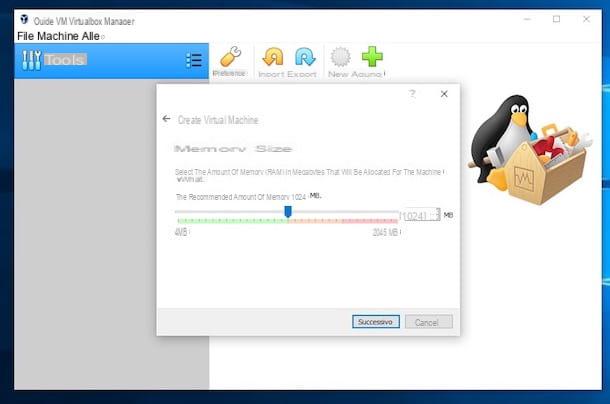Screen dimensions: 610x404
Task: Open the Alle menu
Action: [x=91, y=36]
